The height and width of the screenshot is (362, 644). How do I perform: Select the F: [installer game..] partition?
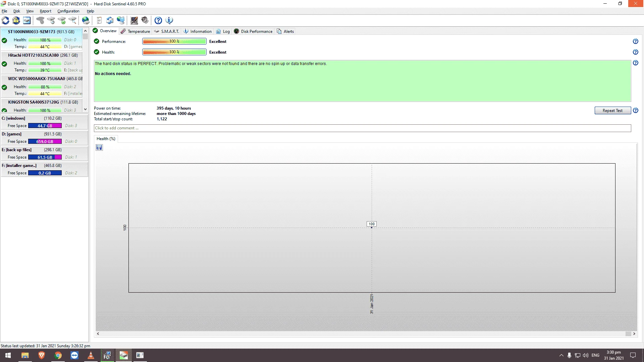(44, 169)
